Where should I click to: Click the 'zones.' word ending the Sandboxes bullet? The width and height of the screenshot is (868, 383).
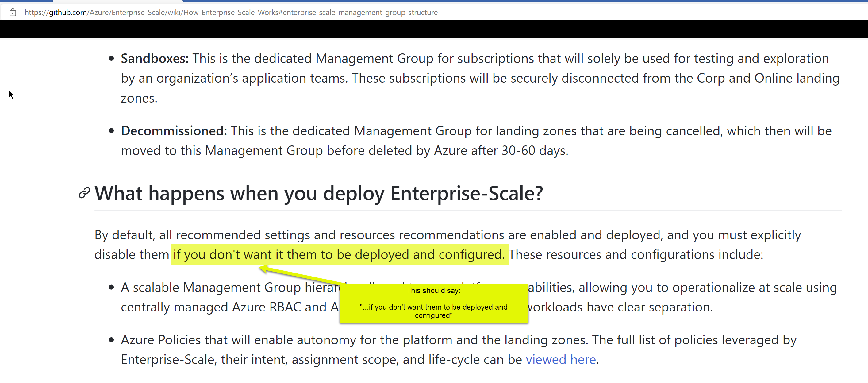coord(139,99)
